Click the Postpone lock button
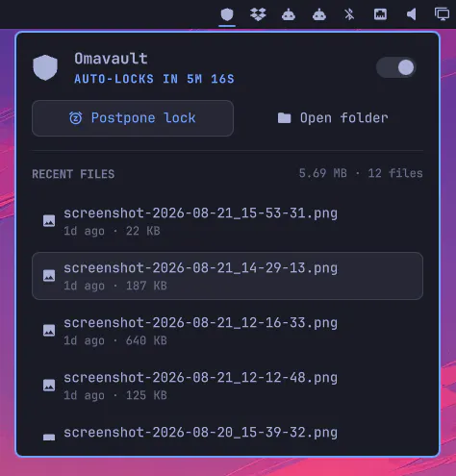Image resolution: width=456 pixels, height=476 pixels. [x=133, y=118]
